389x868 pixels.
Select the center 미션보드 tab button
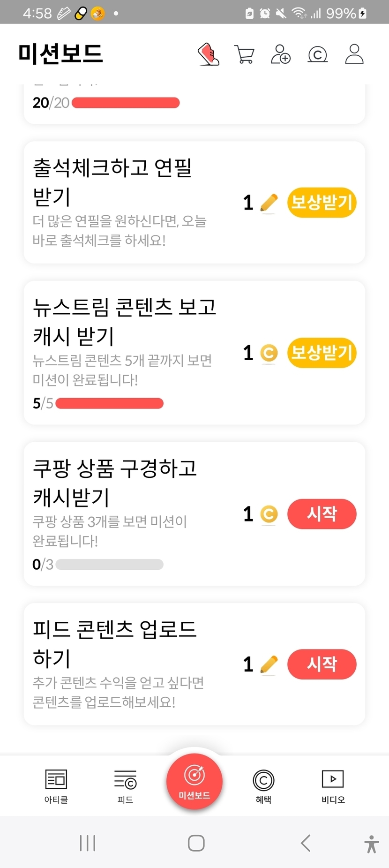[x=194, y=781]
